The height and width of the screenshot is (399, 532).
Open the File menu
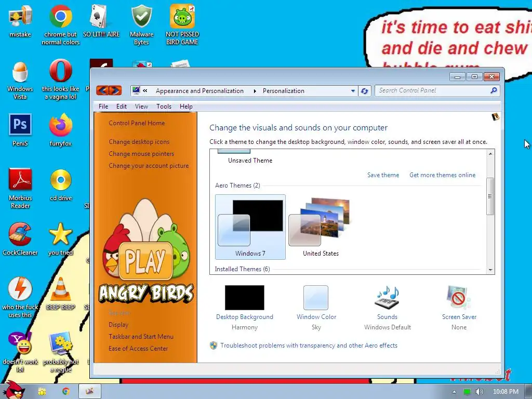(103, 107)
